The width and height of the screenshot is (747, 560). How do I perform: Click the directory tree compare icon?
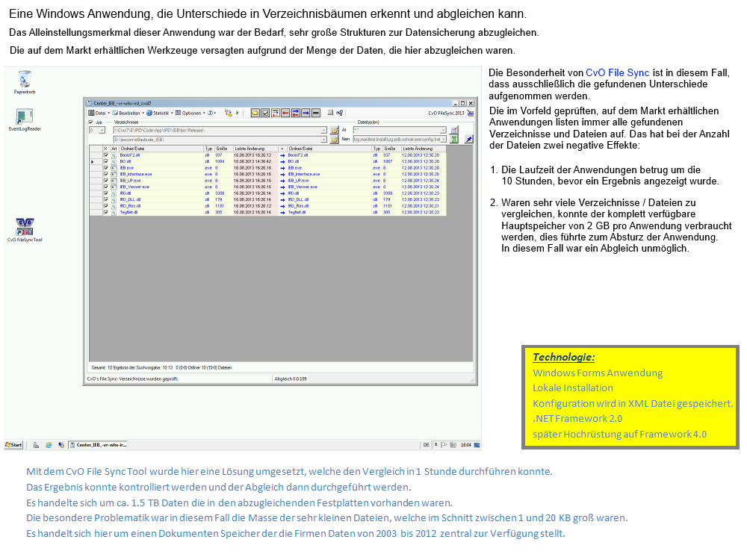coord(228,113)
